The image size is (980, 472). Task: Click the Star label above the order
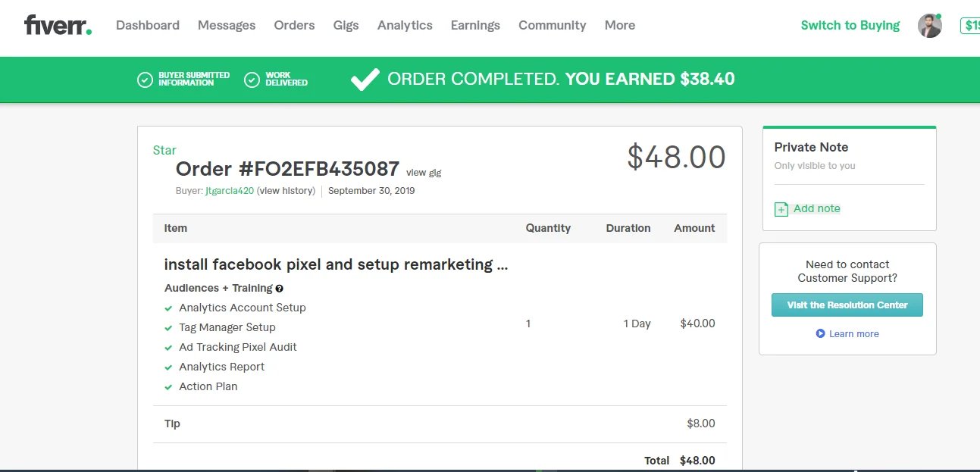pos(164,150)
